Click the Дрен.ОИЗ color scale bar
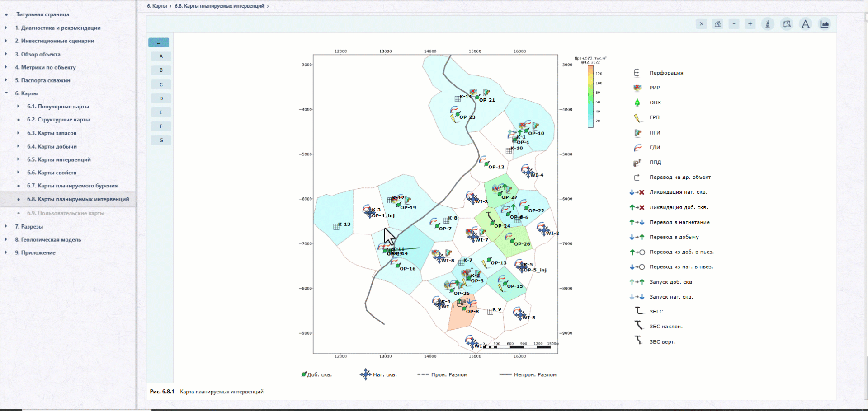 click(590, 97)
